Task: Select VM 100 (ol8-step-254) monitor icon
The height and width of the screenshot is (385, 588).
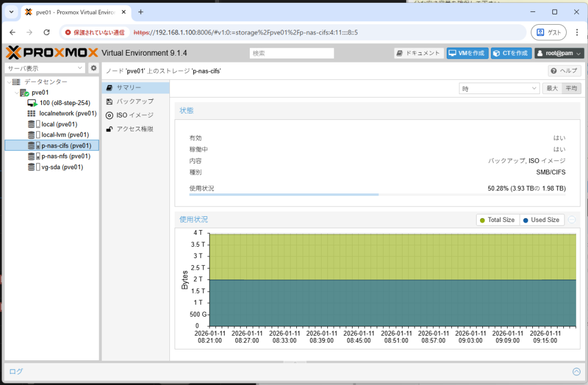Action: coord(32,102)
